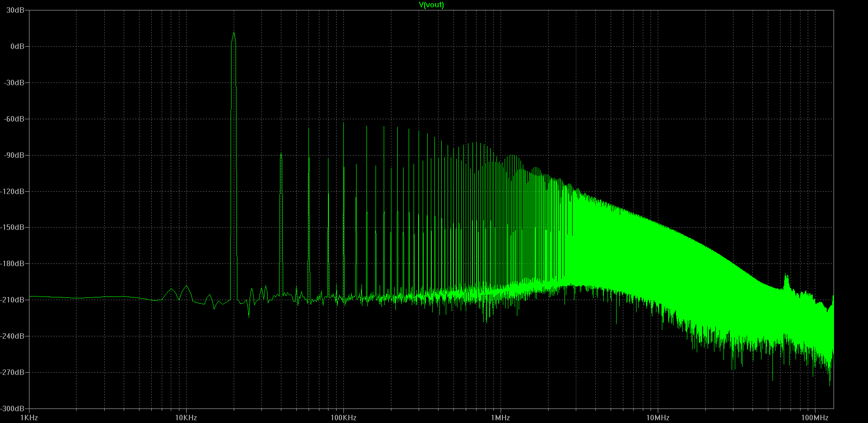Click the V(vout) trace label
This screenshot has height=423, width=868.
point(431,5)
